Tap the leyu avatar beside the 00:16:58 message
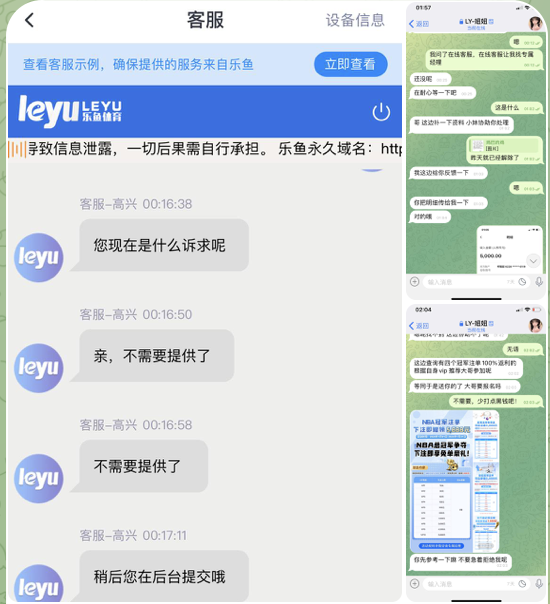This screenshot has height=604, width=550. point(39,478)
